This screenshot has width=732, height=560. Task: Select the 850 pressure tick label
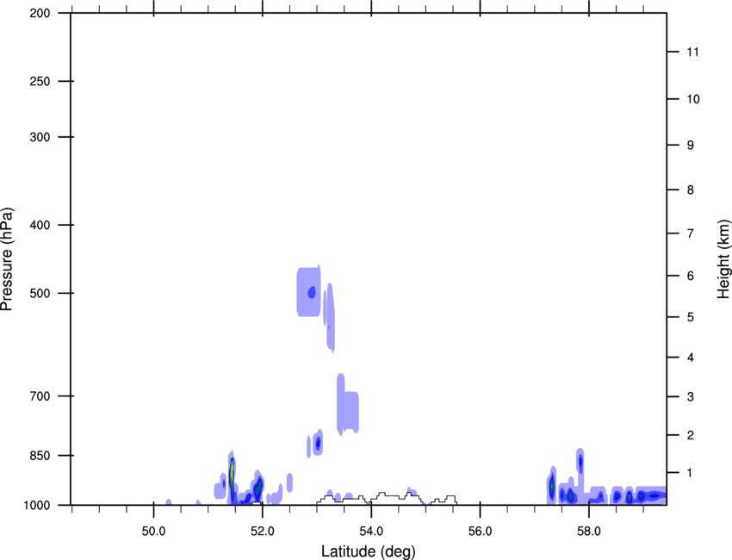[40, 456]
